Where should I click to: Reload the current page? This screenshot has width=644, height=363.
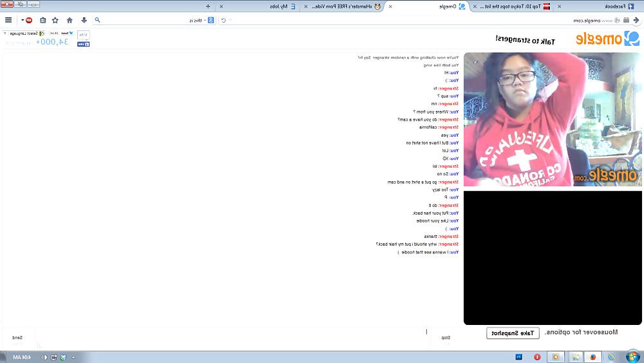tap(223, 20)
